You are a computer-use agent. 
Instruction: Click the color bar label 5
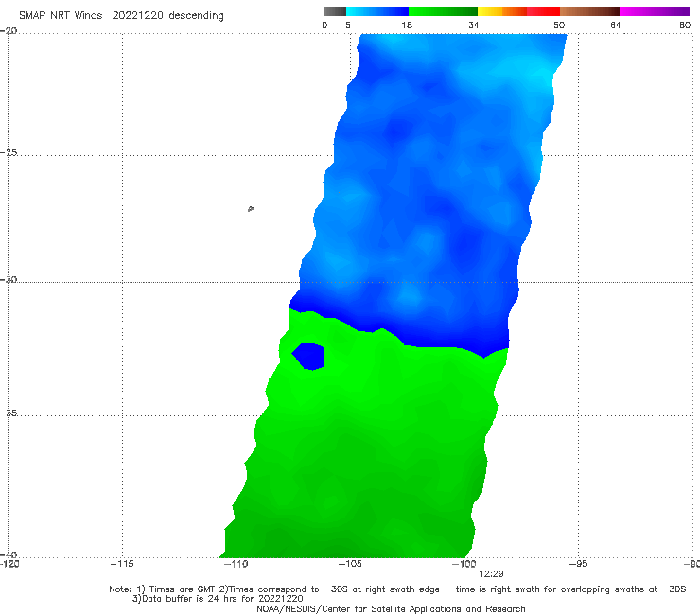pos(348,25)
